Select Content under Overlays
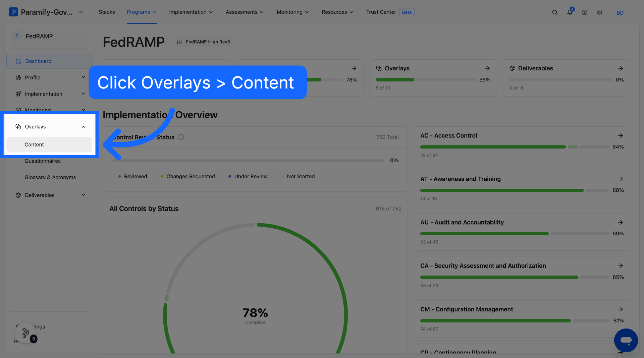This screenshot has height=358, width=644. tap(49, 144)
